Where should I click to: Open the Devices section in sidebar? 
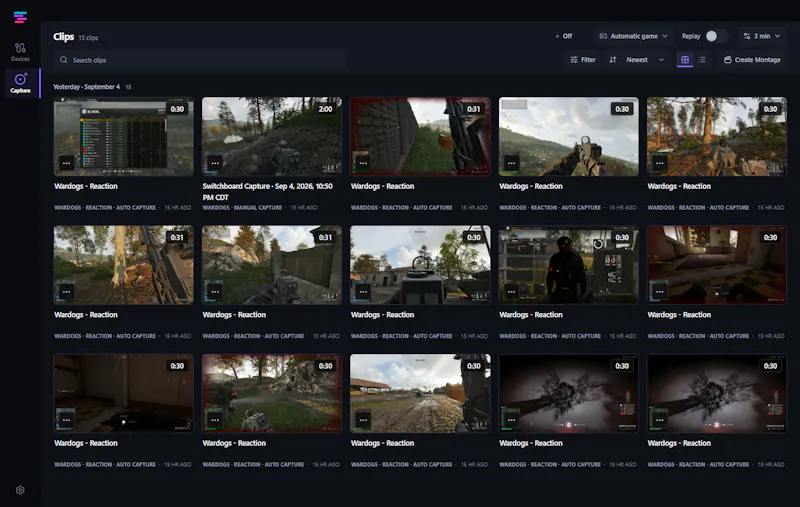click(20, 52)
